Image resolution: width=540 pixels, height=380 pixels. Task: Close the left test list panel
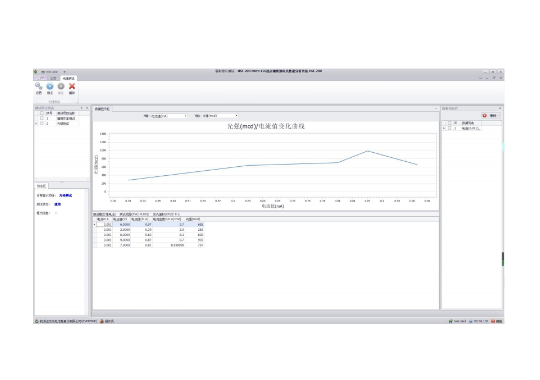87,108
